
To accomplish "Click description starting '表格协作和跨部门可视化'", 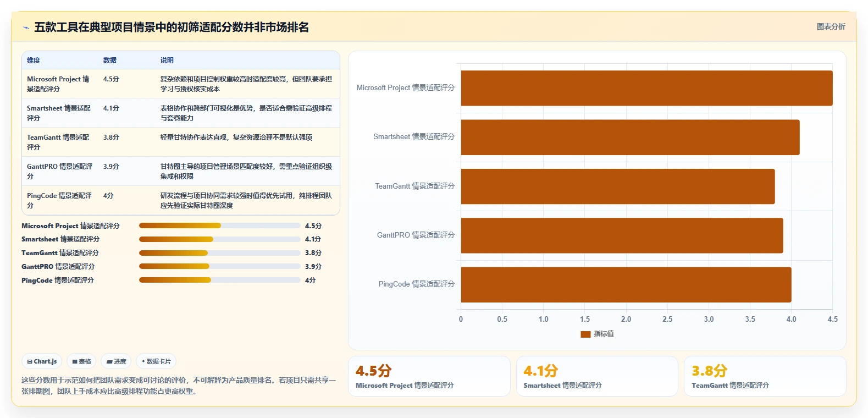I will [246, 113].
